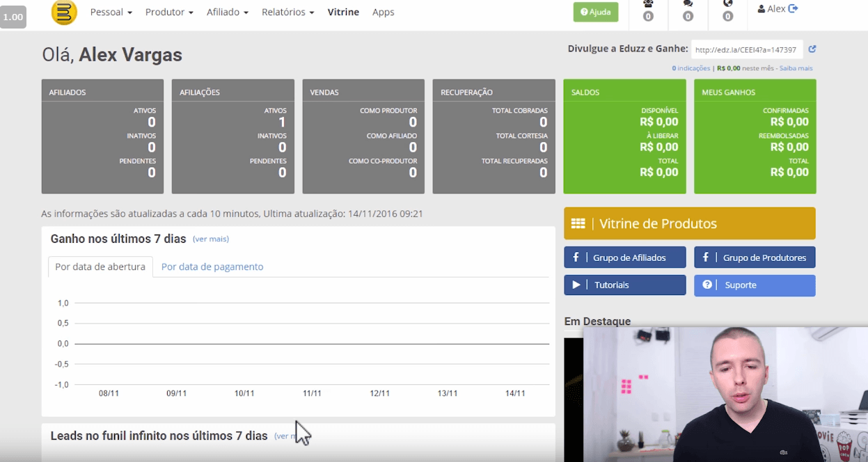The width and height of the screenshot is (868, 462).
Task: Click the logout arrow icon beside Alex
Action: pyautogui.click(x=793, y=9)
